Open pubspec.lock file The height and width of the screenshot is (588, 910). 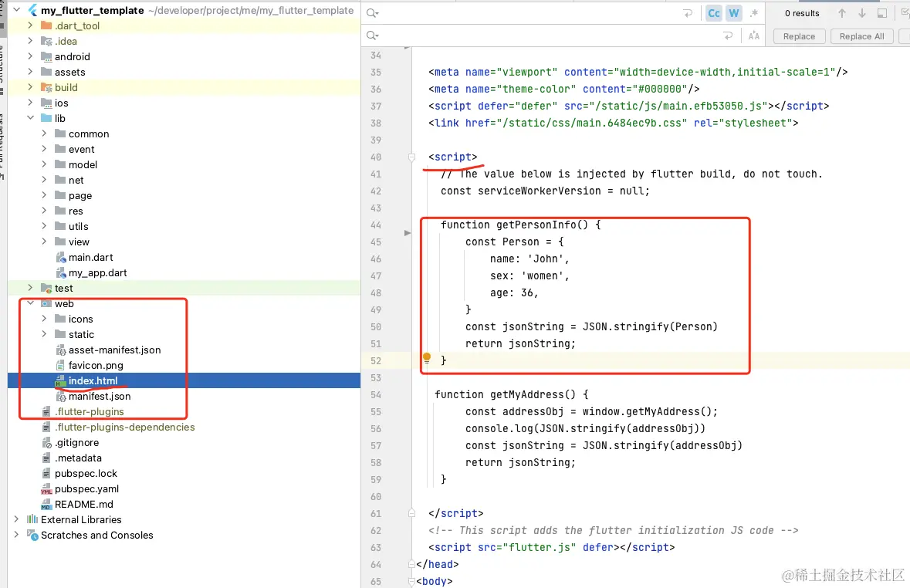tap(86, 473)
